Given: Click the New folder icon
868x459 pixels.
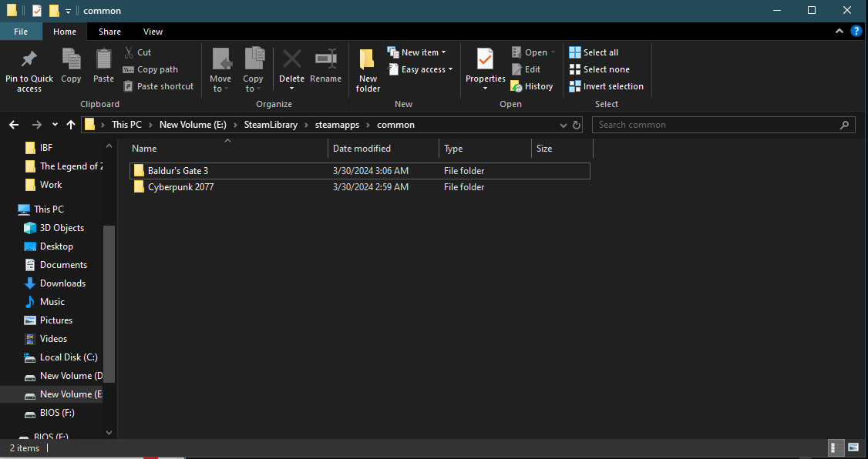Looking at the screenshot, I should pyautogui.click(x=368, y=60).
